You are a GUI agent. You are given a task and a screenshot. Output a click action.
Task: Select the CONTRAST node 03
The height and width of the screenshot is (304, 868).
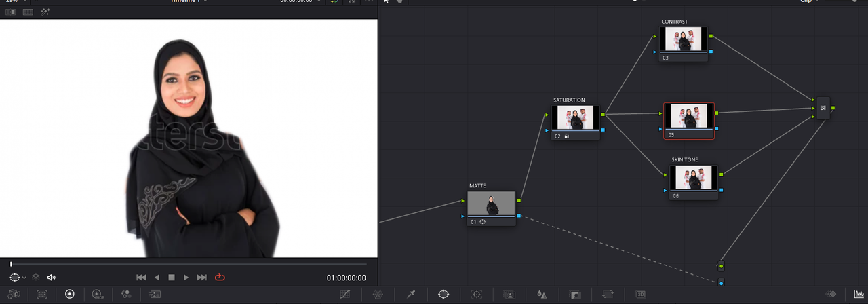[684, 44]
